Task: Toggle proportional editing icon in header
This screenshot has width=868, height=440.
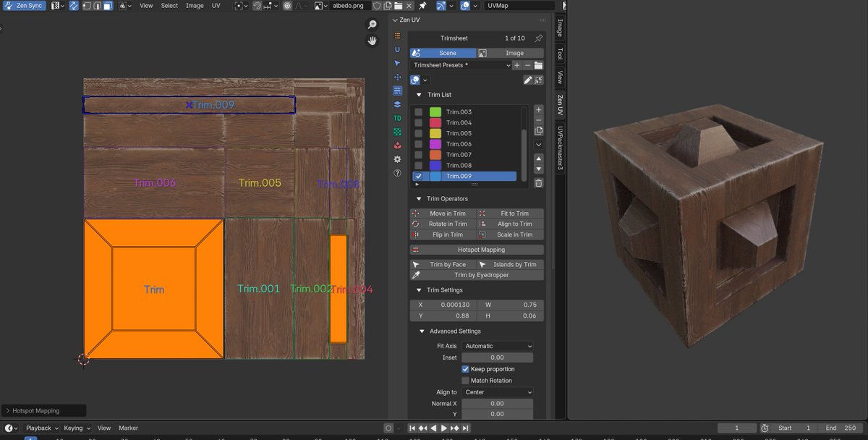Action: (287, 5)
